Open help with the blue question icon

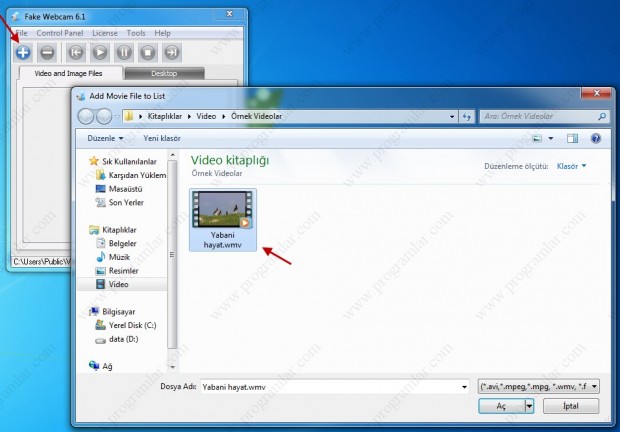coord(595,138)
